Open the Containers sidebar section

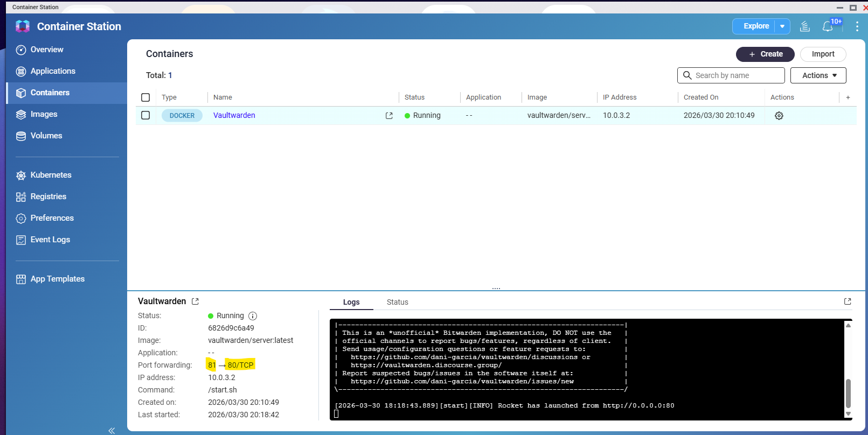(x=66, y=93)
